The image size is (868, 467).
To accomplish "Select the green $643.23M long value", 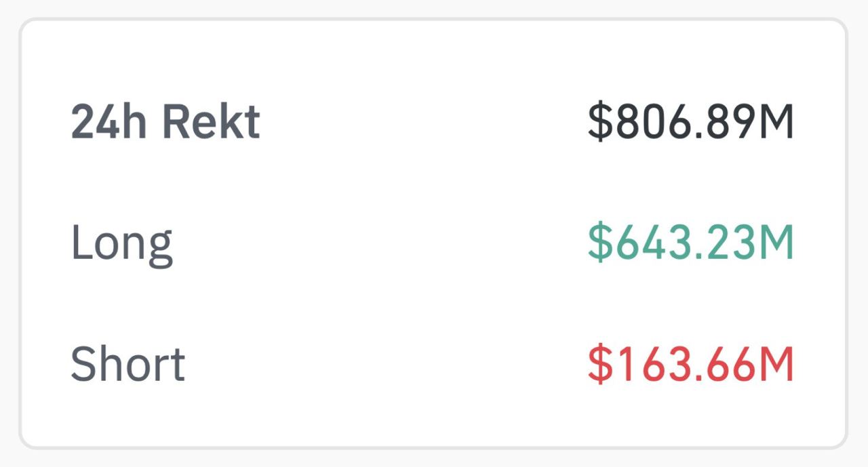I will tap(690, 243).
